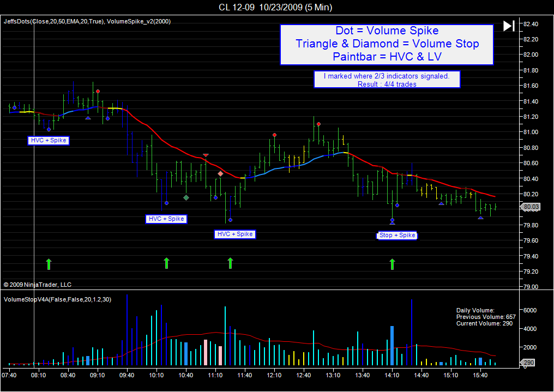Select the salmon diamond volume stop marker
The height and width of the screenshot is (392, 554).
pyautogui.click(x=220, y=174)
